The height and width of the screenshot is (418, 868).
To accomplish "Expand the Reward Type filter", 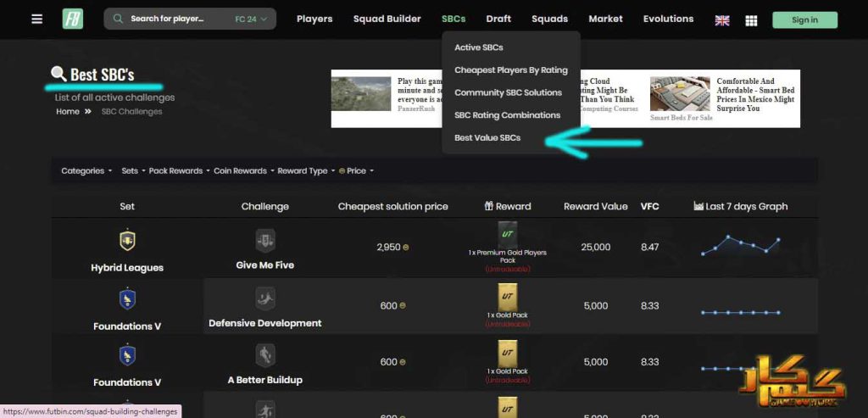I will (306, 171).
